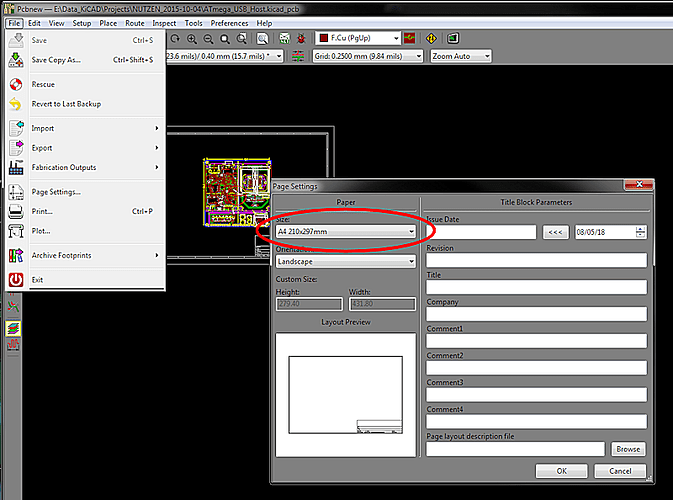Image resolution: width=673 pixels, height=500 pixels.
Task: Click the Plot plotter icon
Action: click(16, 231)
